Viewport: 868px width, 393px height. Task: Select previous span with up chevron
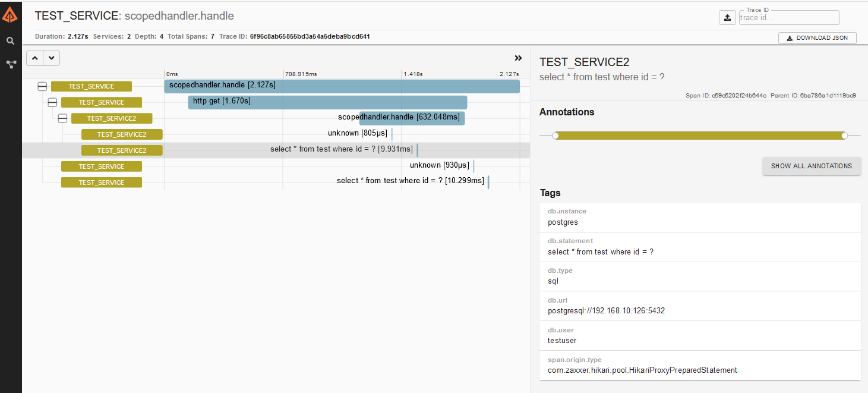point(35,58)
